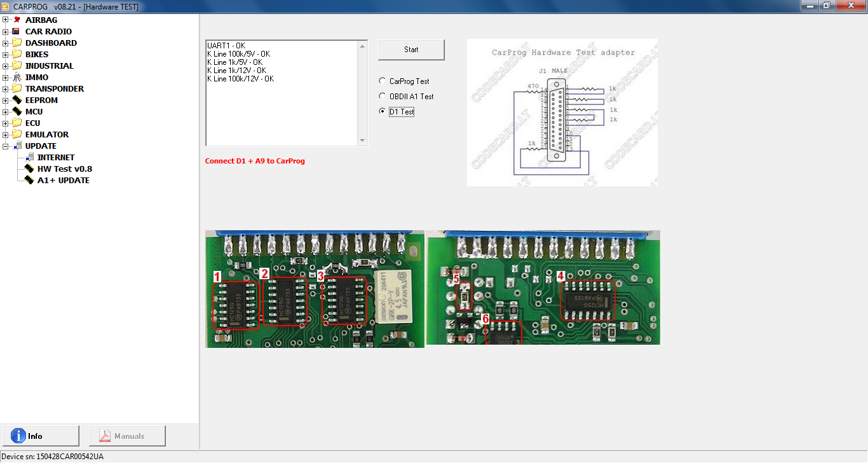Expand the ECU tree node
868x463 pixels.
pyautogui.click(x=6, y=123)
